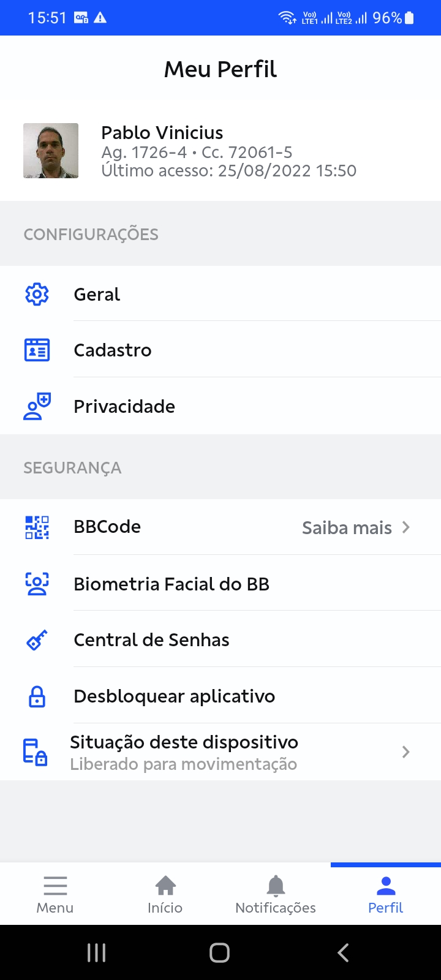This screenshot has height=980, width=441.
Task: Tap the device lock icon for Situação
Action: pos(36,752)
